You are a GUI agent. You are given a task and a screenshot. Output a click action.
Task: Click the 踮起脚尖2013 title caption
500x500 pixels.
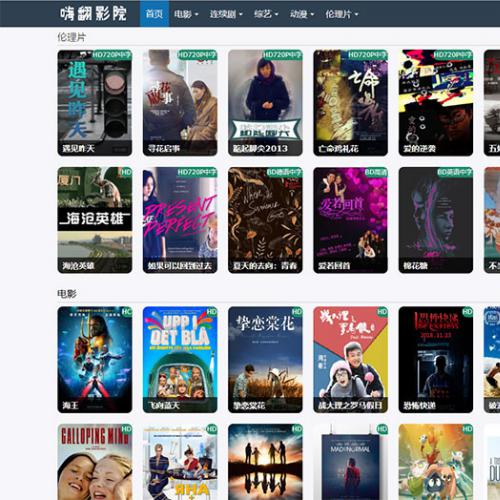click(260, 148)
